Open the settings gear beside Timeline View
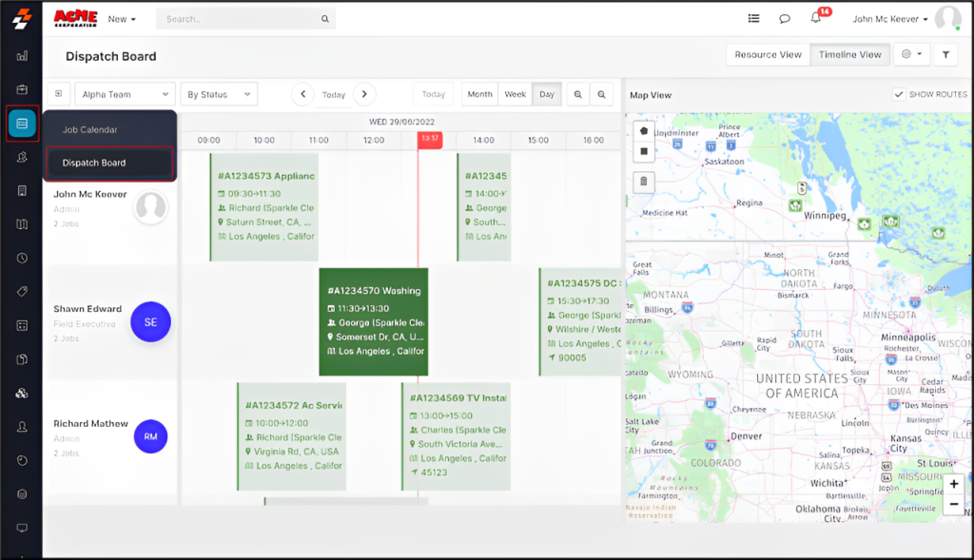This screenshot has width=974, height=560. pyautogui.click(x=907, y=54)
